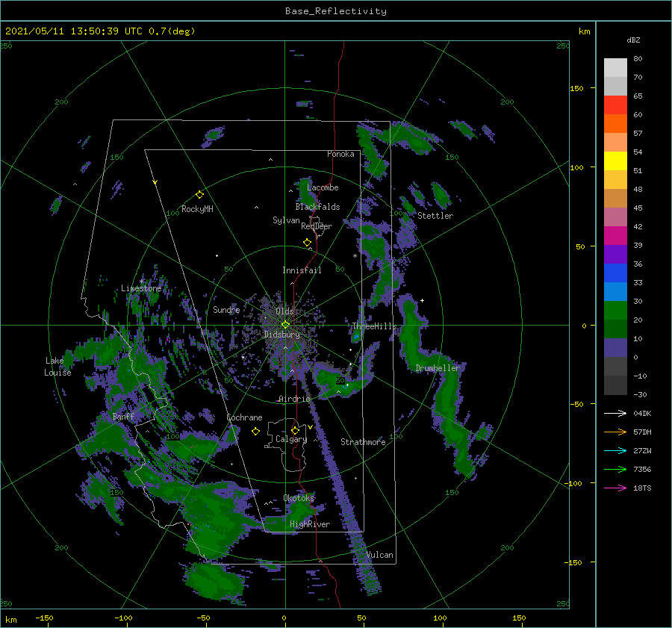This screenshot has height=628, width=672.
Task: Click the yellow diamond marker above Calgary label
Action: point(295,430)
